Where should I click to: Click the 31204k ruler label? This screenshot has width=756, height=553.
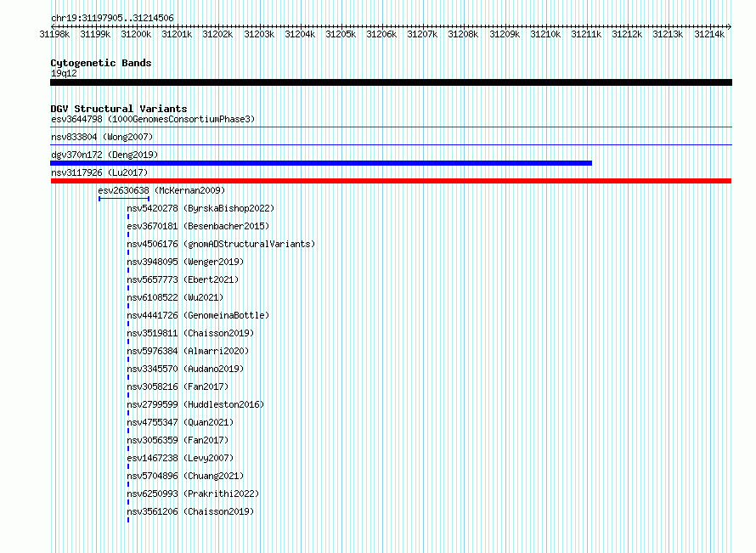click(300, 34)
